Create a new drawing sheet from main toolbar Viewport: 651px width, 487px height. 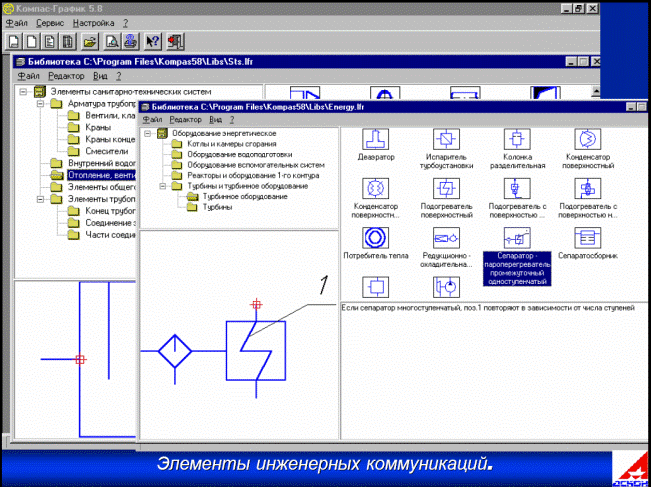pyautogui.click(x=14, y=41)
